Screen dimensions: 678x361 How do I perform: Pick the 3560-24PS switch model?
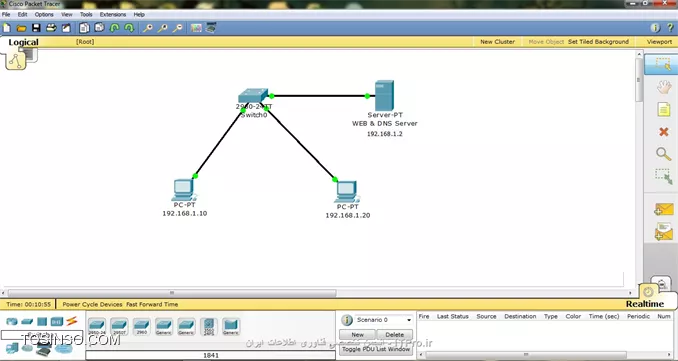[x=209, y=327]
